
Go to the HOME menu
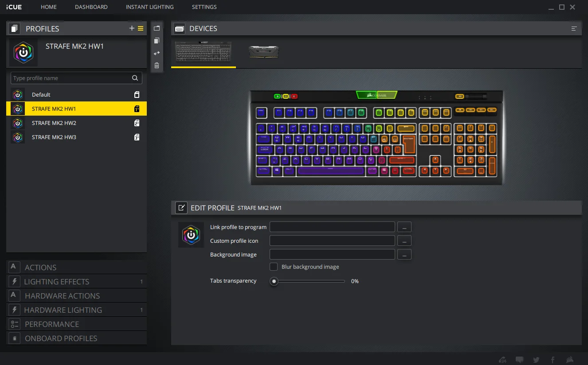coord(49,7)
